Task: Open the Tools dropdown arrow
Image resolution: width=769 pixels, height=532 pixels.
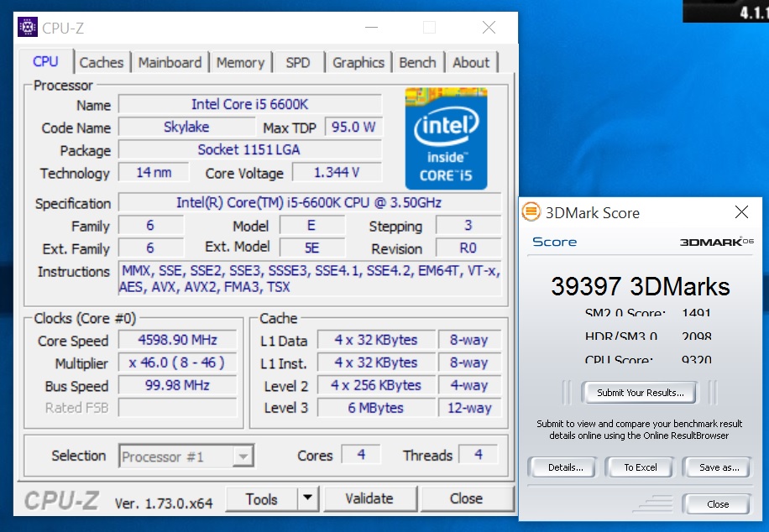Action: 308,498
